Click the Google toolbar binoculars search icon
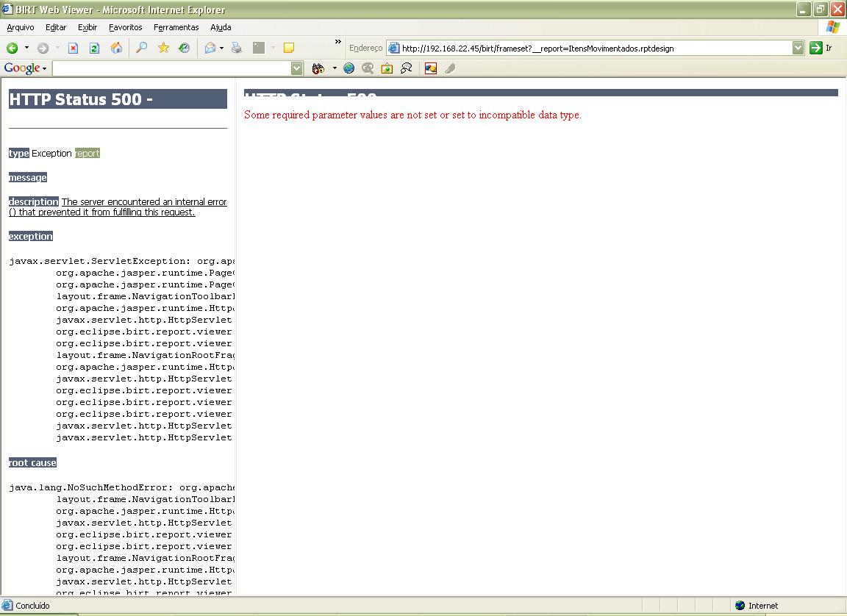 [x=318, y=68]
